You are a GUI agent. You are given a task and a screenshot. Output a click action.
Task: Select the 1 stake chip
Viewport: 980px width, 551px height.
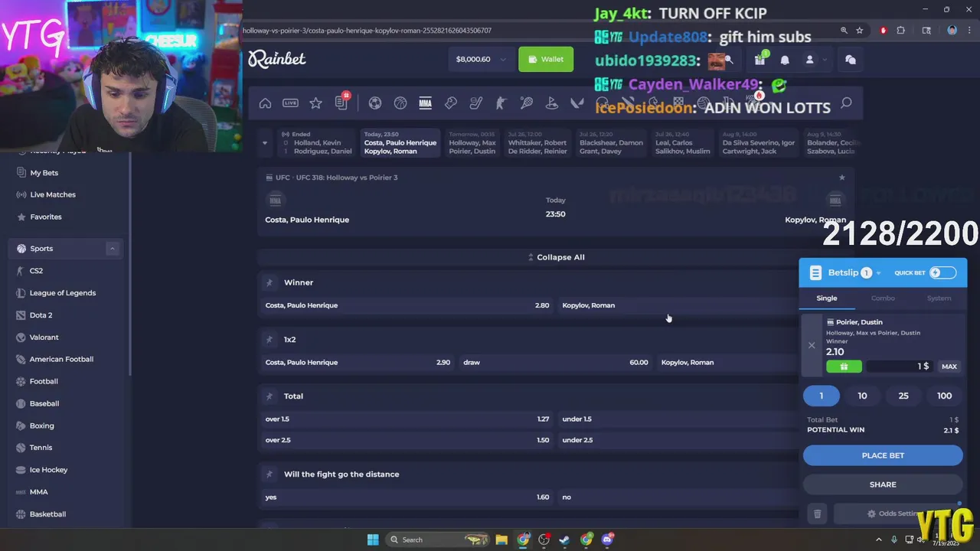(x=822, y=396)
